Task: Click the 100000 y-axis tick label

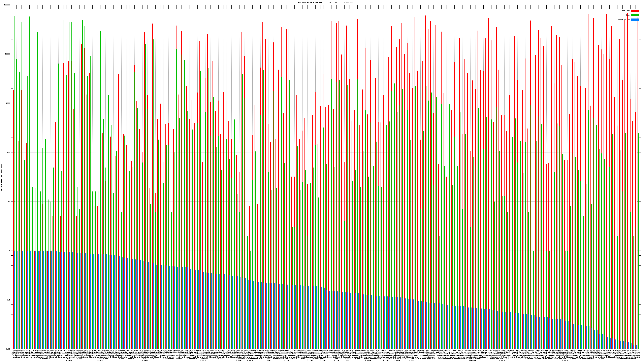Action: (7, 5)
